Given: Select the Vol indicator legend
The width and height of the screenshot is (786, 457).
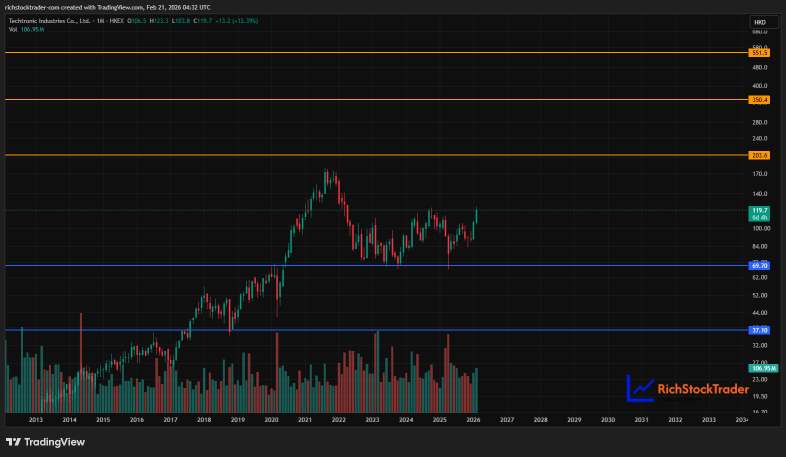Looking at the screenshot, I should pyautogui.click(x=26, y=30).
